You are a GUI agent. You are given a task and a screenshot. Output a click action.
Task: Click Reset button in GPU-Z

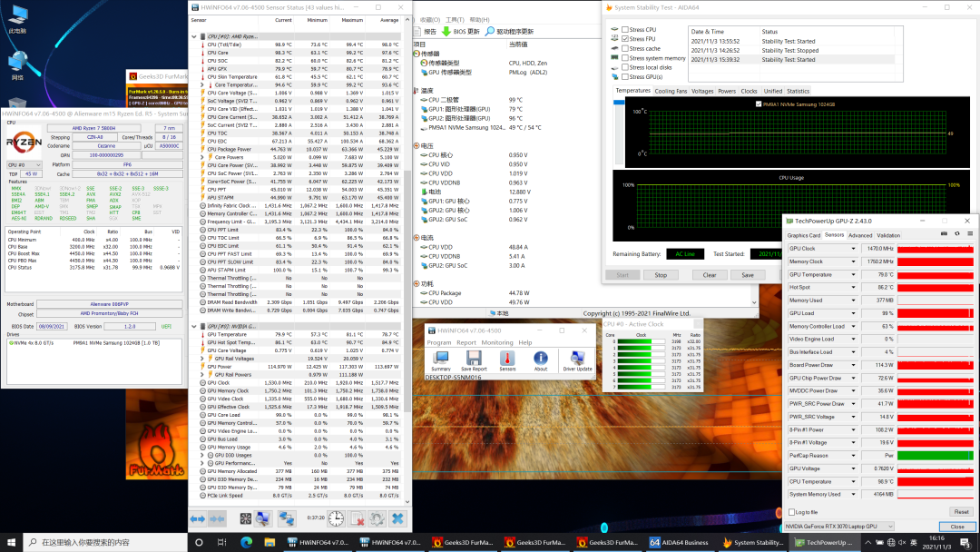click(x=961, y=512)
